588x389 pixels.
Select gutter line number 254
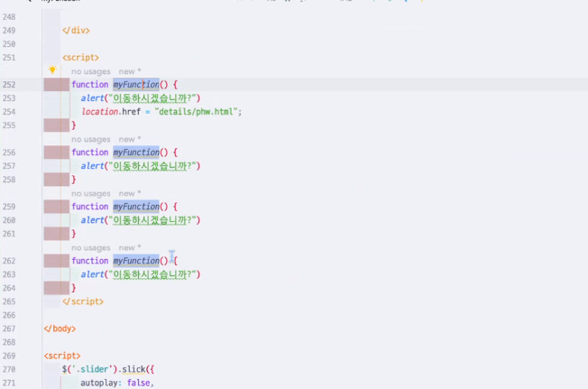click(x=9, y=112)
